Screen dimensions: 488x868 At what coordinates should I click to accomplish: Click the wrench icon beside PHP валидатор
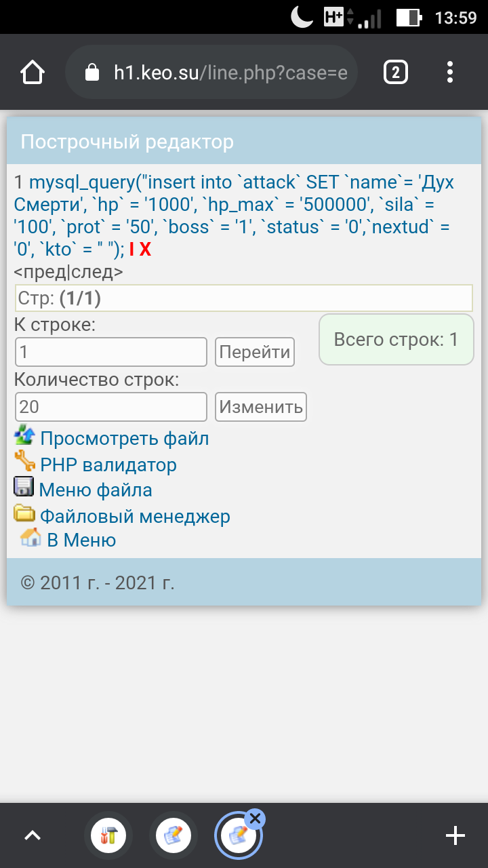tap(24, 464)
